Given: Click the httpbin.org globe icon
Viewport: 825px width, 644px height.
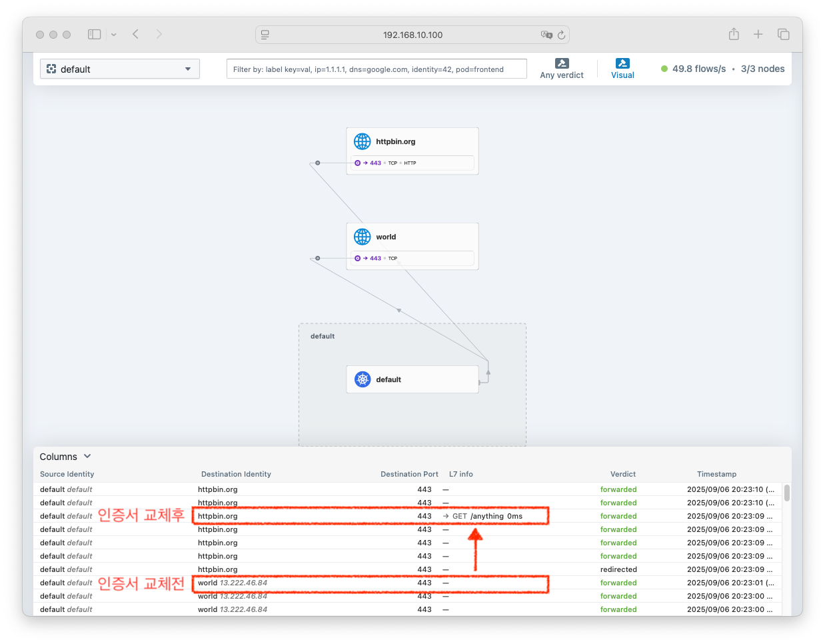Looking at the screenshot, I should point(363,141).
